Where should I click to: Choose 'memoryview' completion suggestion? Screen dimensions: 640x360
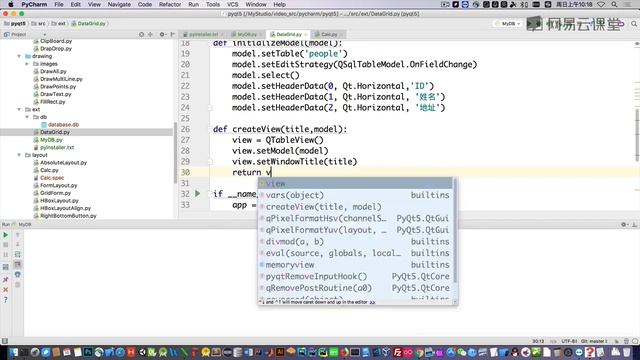355,265
